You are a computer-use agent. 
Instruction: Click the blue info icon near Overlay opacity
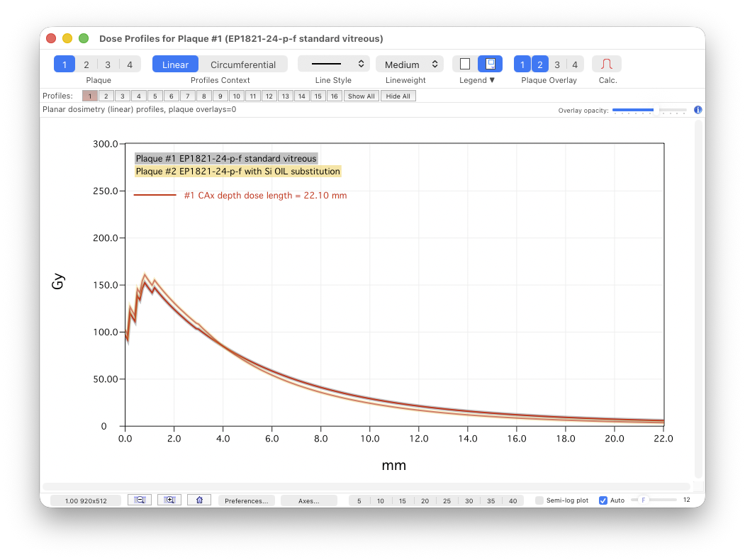coord(698,110)
